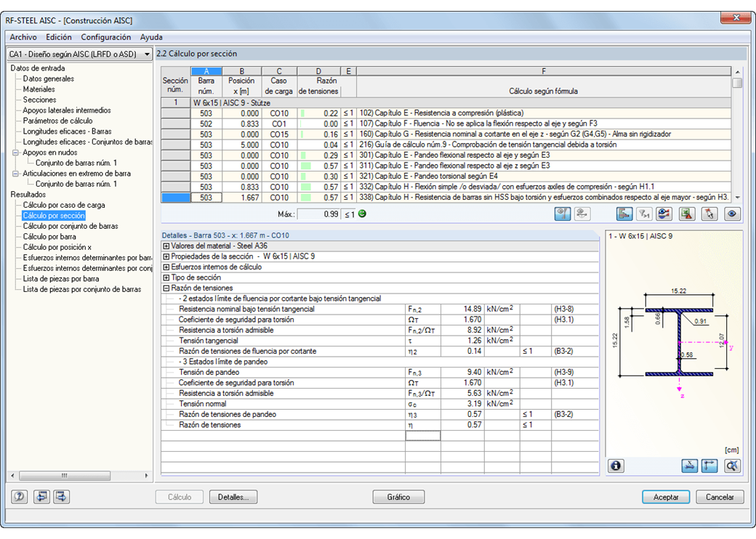Viewport: 756px width, 539px height.
Task: Open Lista de piezas por barra
Action: click(61, 279)
